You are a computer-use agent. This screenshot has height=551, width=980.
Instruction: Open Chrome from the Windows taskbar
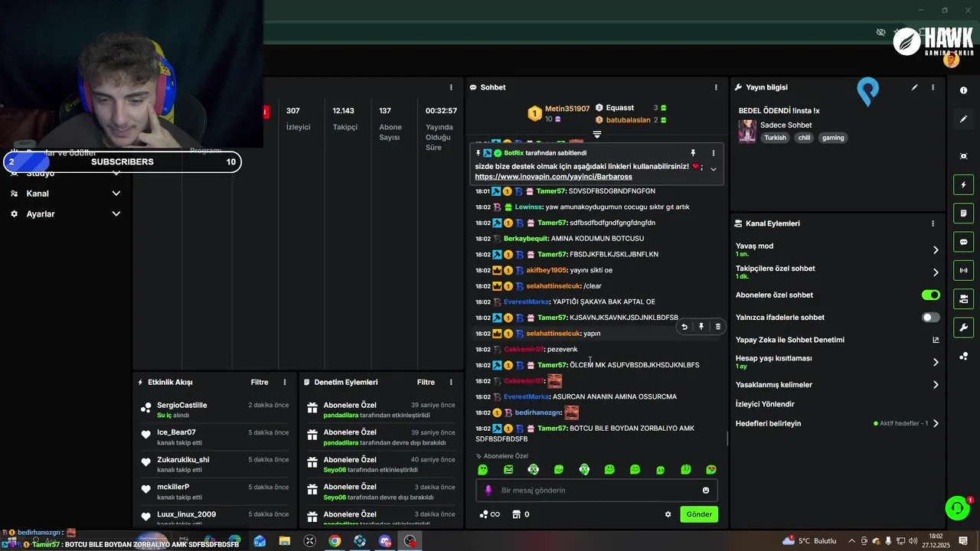click(335, 541)
